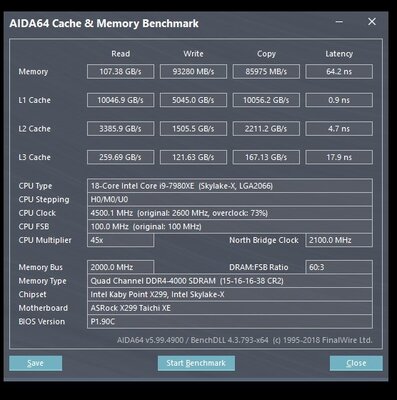Click the Copy column header
397x400 pixels.
266,54
